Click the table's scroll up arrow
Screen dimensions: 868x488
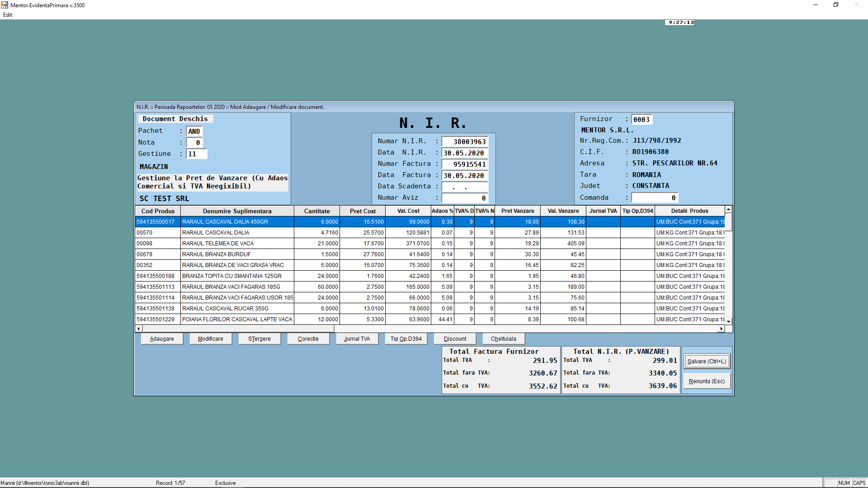pos(728,210)
